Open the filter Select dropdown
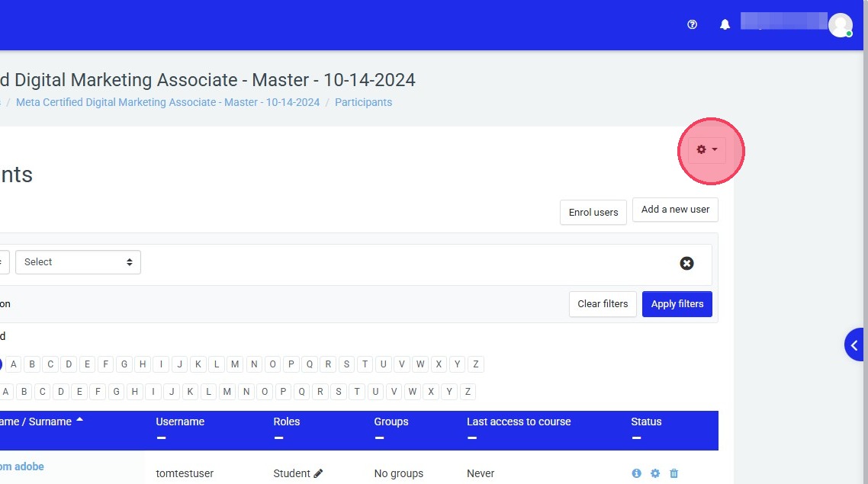The image size is (868, 484). [78, 262]
